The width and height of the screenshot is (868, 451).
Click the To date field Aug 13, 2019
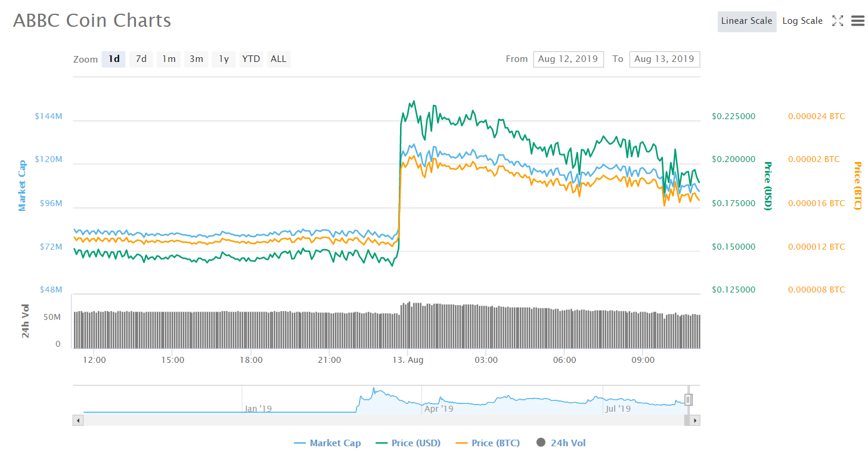click(665, 59)
